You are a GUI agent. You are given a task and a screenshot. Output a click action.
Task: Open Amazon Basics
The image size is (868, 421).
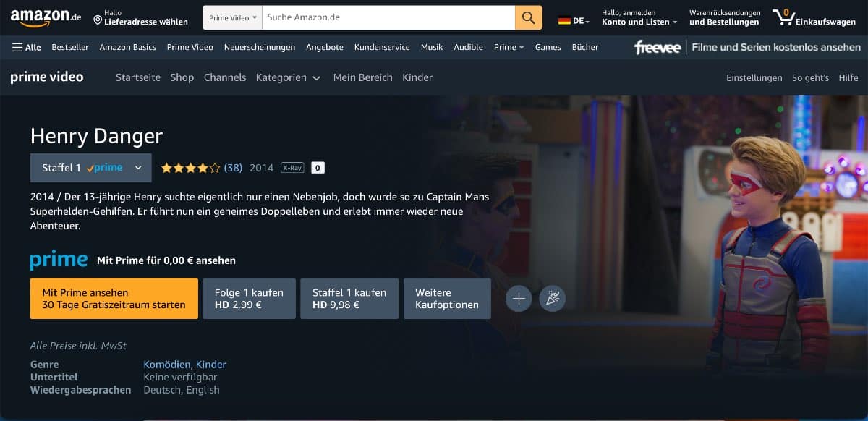coord(127,47)
